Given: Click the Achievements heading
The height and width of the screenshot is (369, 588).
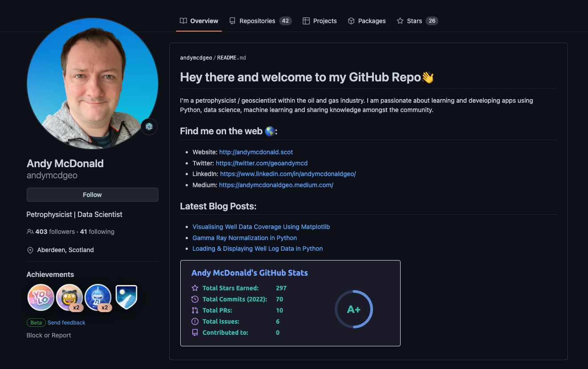Looking at the screenshot, I should click(50, 274).
